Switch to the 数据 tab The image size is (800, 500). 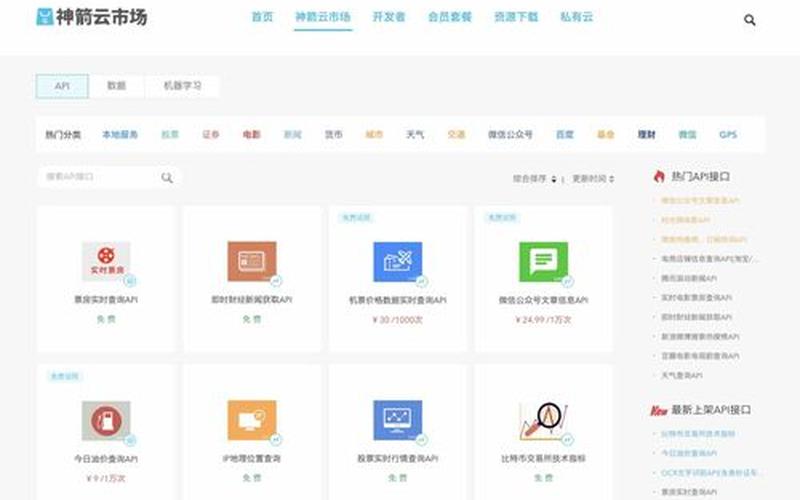click(116, 86)
